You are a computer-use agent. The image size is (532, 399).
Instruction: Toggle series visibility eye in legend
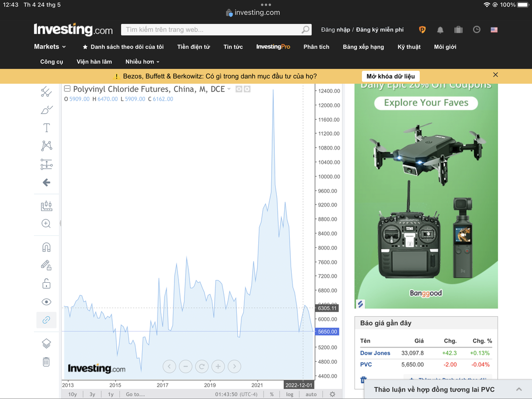[239, 89]
